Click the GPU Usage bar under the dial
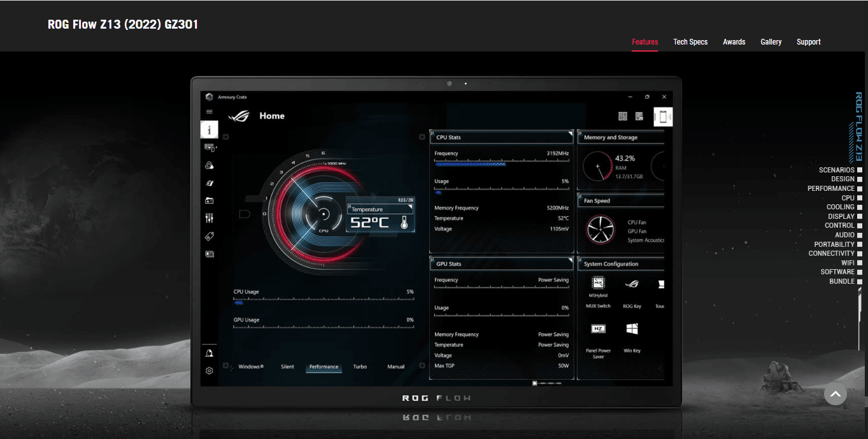This screenshot has width=868, height=439. (x=324, y=328)
